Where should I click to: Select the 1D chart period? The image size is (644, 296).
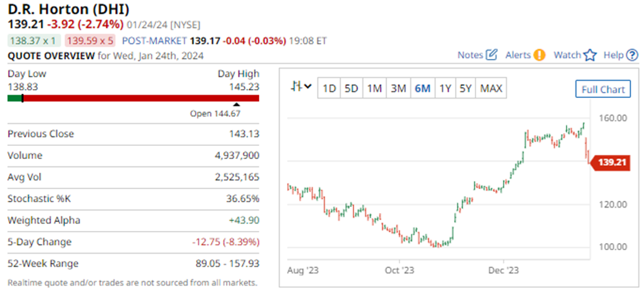pos(330,88)
